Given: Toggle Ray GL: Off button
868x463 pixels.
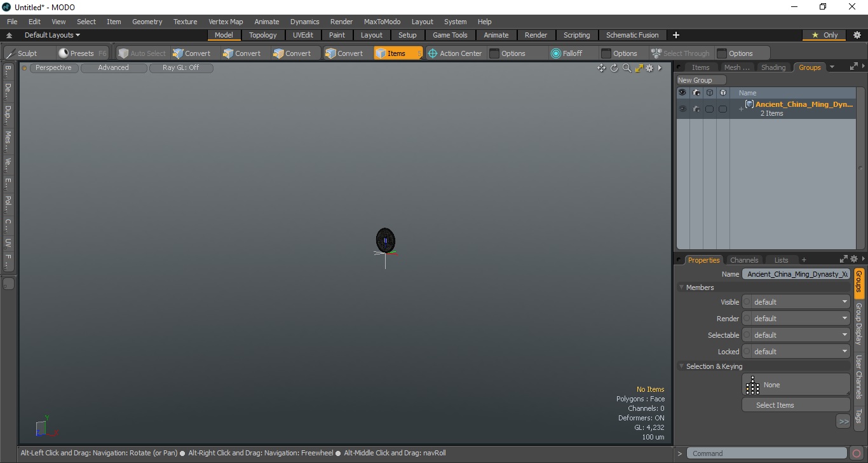Looking at the screenshot, I should click(x=181, y=67).
